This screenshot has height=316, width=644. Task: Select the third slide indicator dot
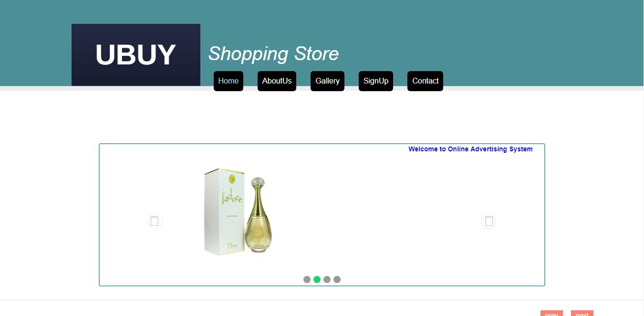click(327, 279)
